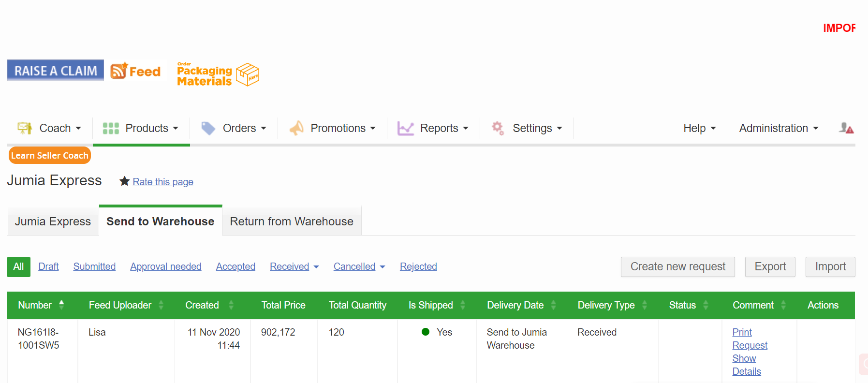Click the user warning icon next to Administration

click(x=846, y=128)
